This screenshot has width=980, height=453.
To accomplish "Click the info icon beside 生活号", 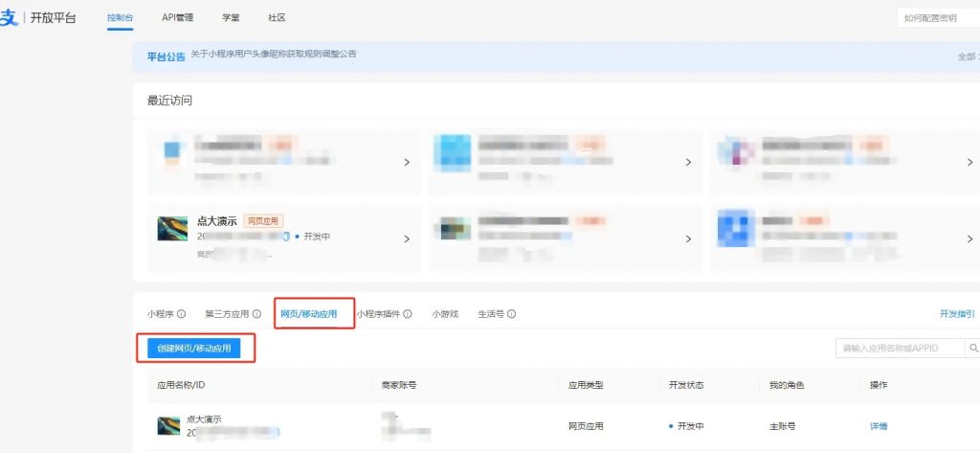I will point(511,314).
